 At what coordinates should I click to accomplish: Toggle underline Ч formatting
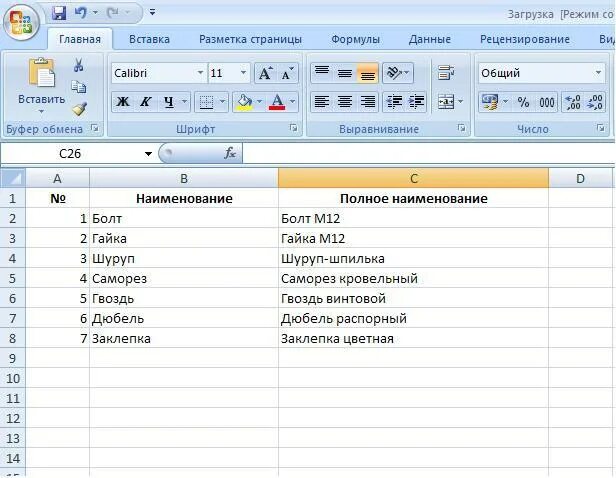pyautogui.click(x=169, y=102)
